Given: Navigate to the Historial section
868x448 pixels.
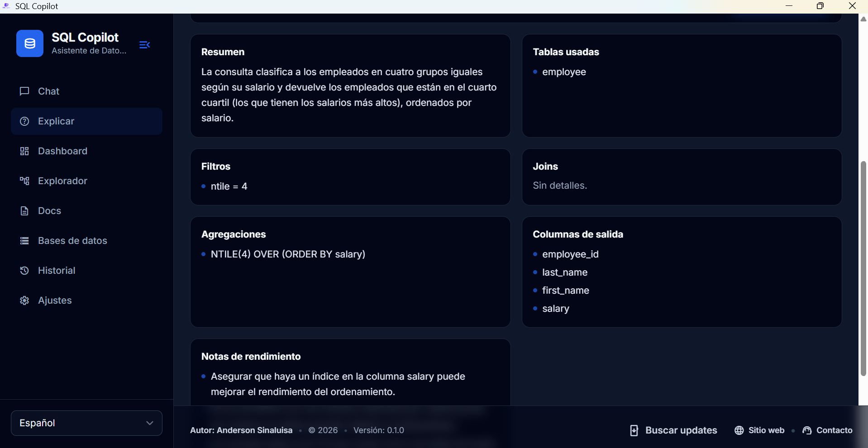Looking at the screenshot, I should click(56, 270).
